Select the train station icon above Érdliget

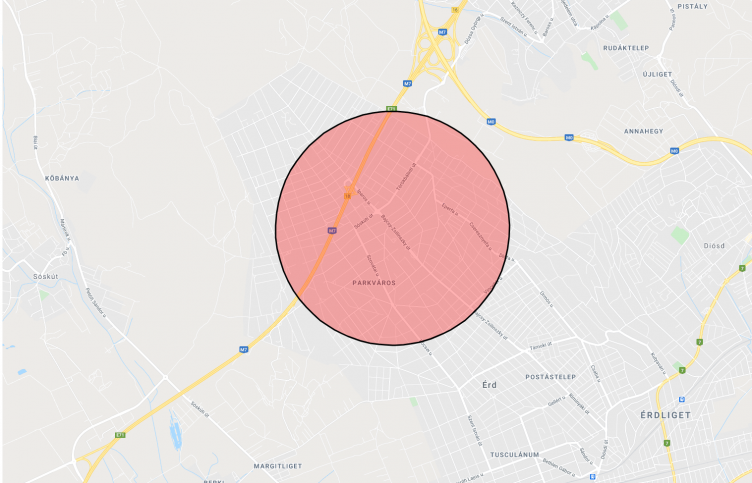682,400
